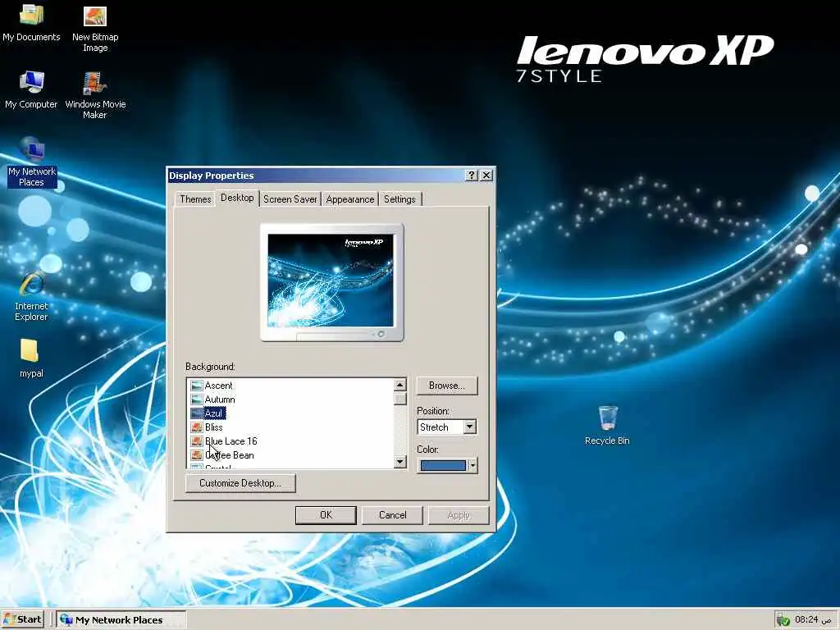Click the wallpaper preview monitor image
840x630 pixels.
[331, 281]
